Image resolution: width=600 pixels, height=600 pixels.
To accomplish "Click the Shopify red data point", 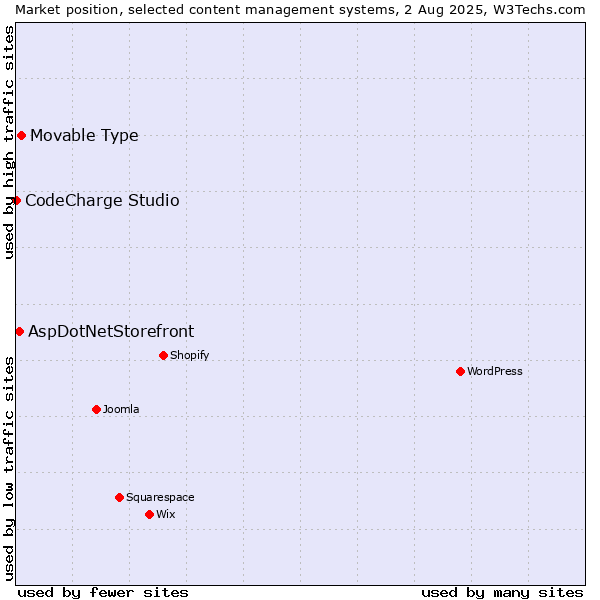I will [163, 355].
